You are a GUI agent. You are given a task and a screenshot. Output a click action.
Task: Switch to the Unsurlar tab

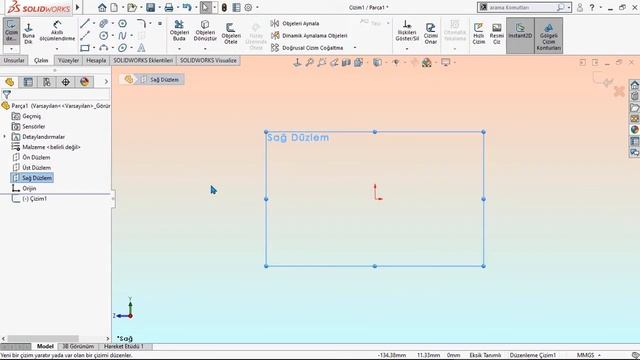coord(14,60)
